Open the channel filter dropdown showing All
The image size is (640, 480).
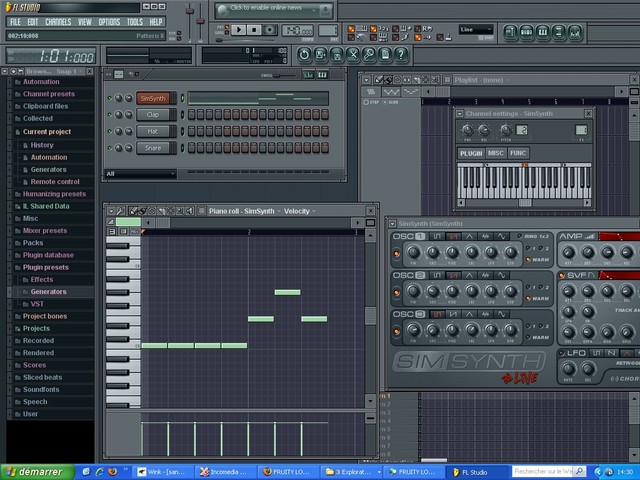(x=140, y=173)
